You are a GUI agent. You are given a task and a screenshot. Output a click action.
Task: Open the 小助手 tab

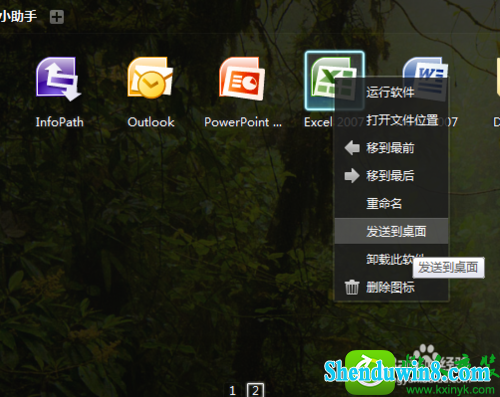click(x=18, y=16)
